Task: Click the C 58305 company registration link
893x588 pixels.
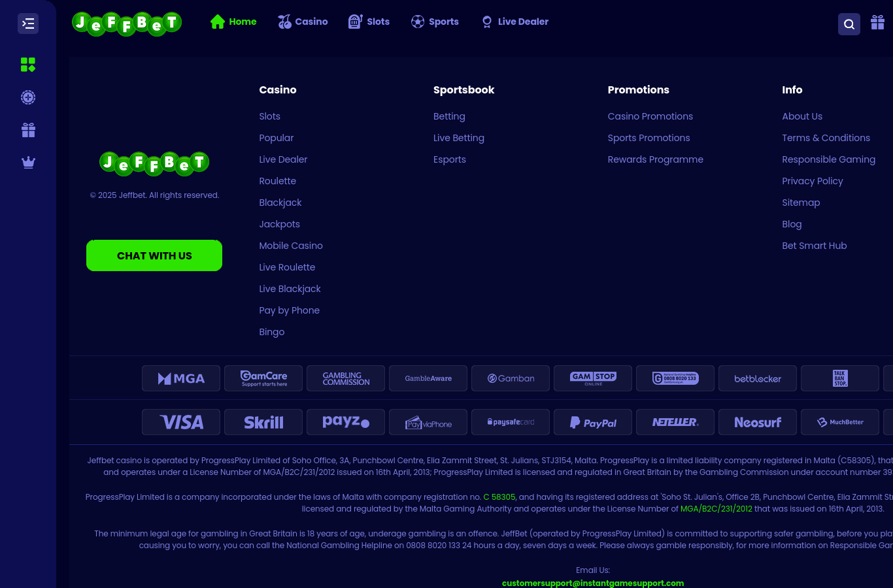Action: (499, 497)
